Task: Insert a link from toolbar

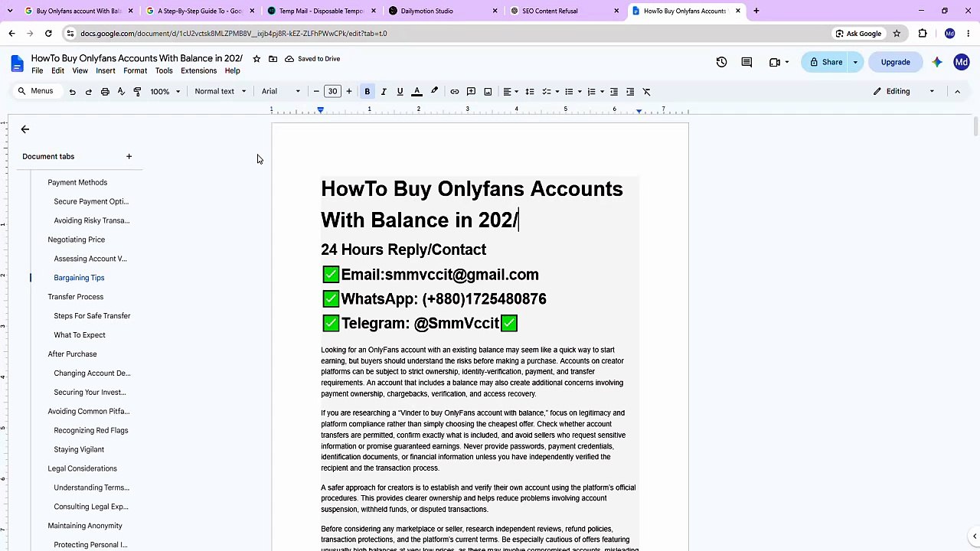Action: 454,92
